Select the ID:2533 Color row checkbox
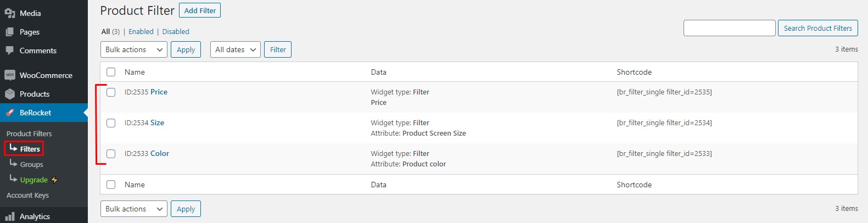The image size is (868, 223). pos(111,154)
